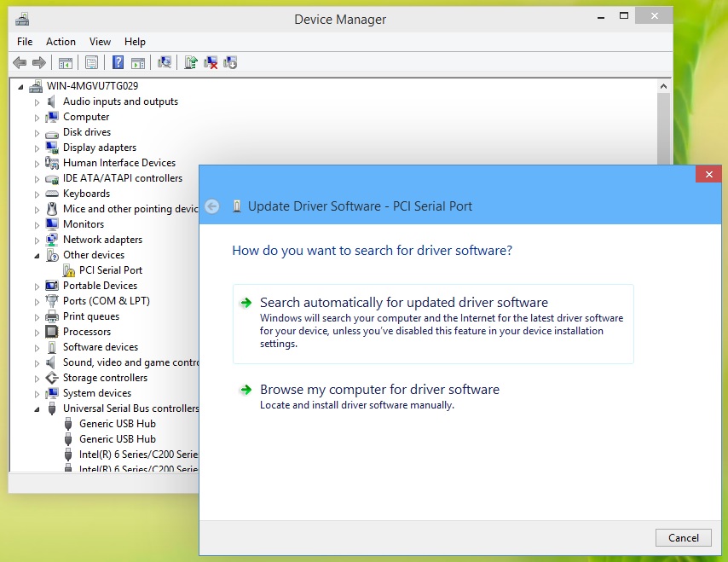Expand the Ports (COM & LPT) category
Viewport: 728px width, 562px height.
click(37, 302)
